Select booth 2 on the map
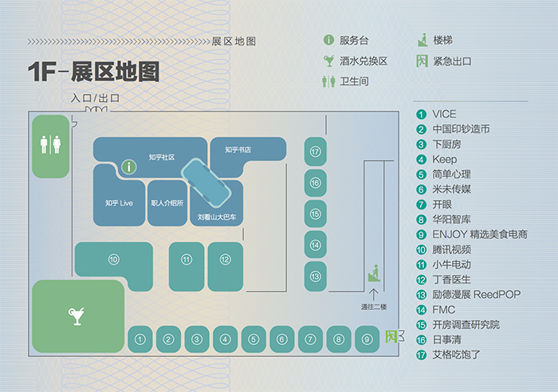This screenshot has height=392, width=558. tap(168, 339)
